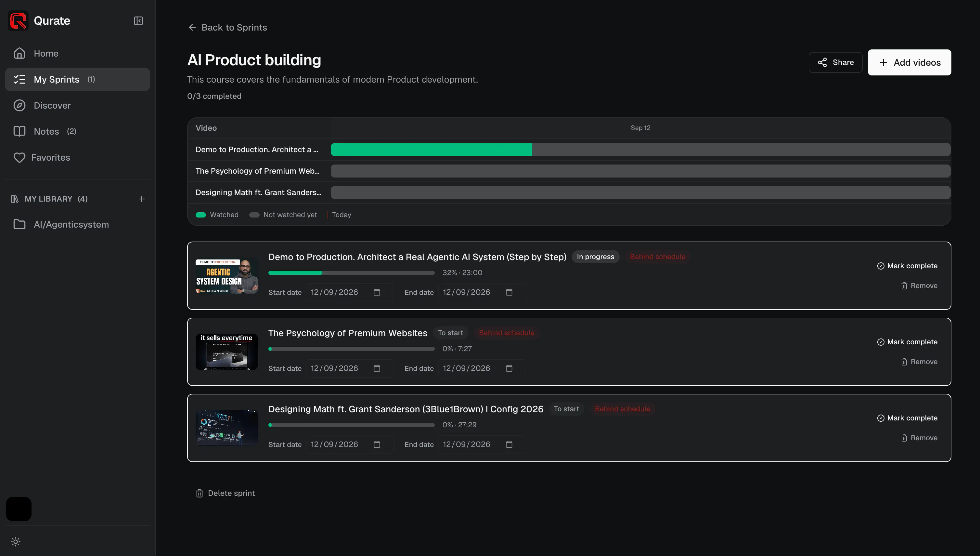Click 'Behind schedule' on Demo to Production card
The height and width of the screenshot is (556, 980).
(x=658, y=257)
